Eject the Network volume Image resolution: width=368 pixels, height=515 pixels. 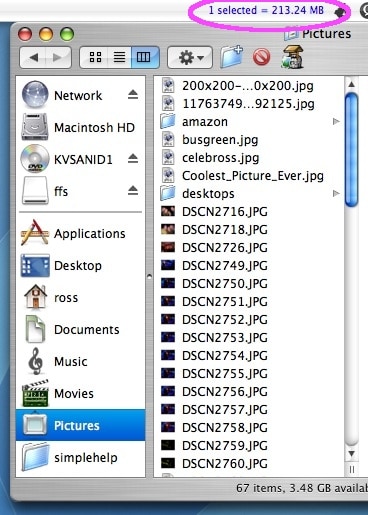point(133,95)
